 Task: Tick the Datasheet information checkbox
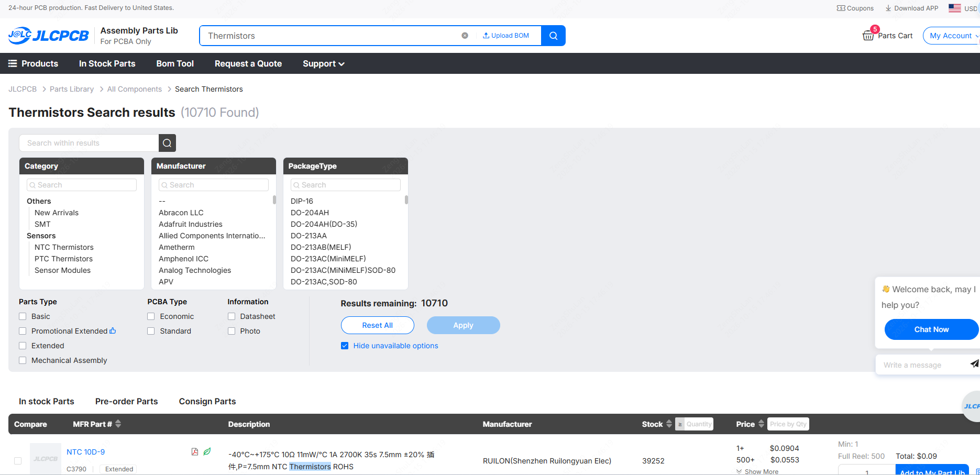(x=232, y=316)
